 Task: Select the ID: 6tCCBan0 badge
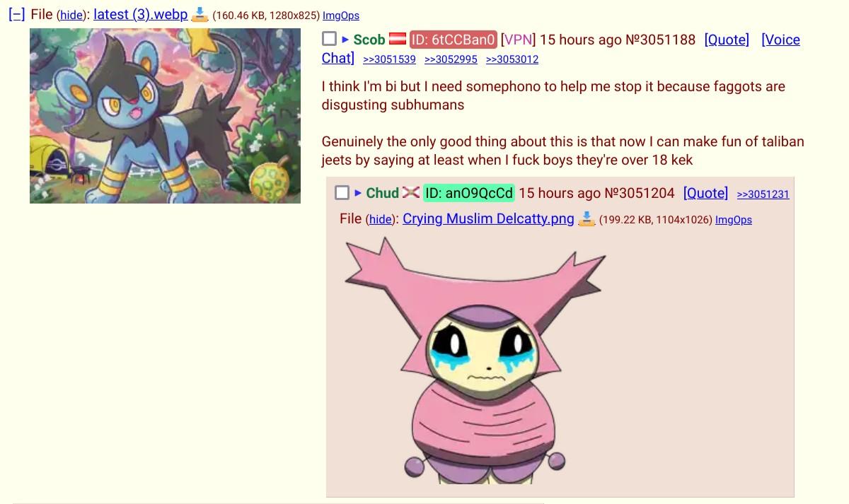tap(454, 40)
